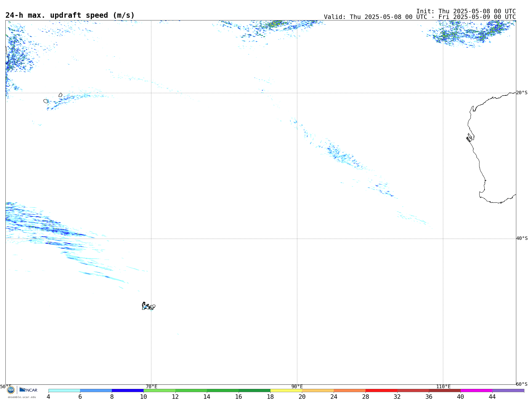Click the magenta 40-44 colorbar swatch

(x=476, y=391)
